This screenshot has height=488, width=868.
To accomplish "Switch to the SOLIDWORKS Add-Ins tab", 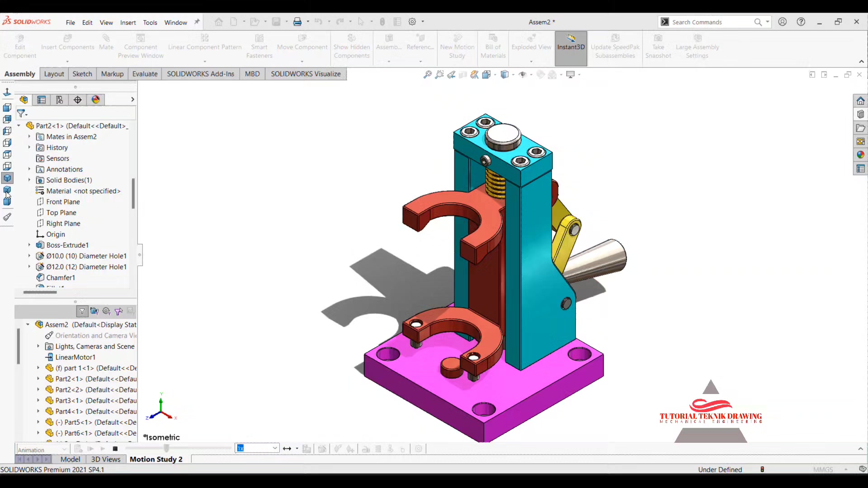I will click(201, 74).
